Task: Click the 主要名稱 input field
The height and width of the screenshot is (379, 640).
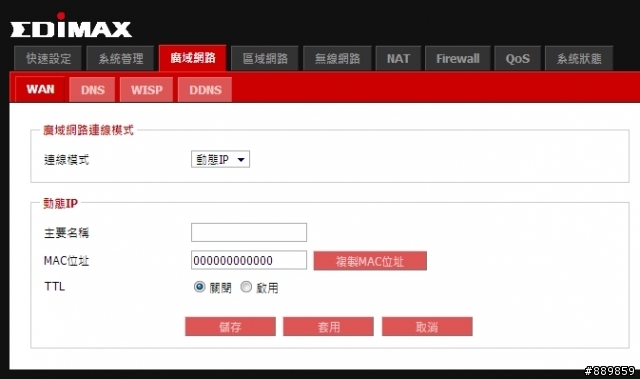Action: (x=249, y=232)
